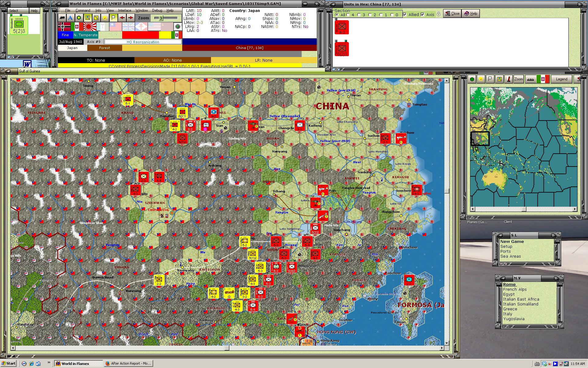Click the sun weather toolbar icon
588x368 pixels.
click(x=105, y=18)
